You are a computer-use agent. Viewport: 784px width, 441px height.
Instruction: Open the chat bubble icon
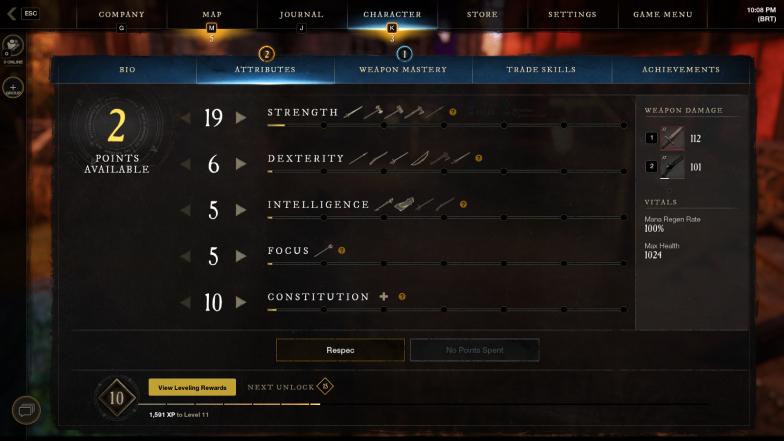(x=26, y=410)
